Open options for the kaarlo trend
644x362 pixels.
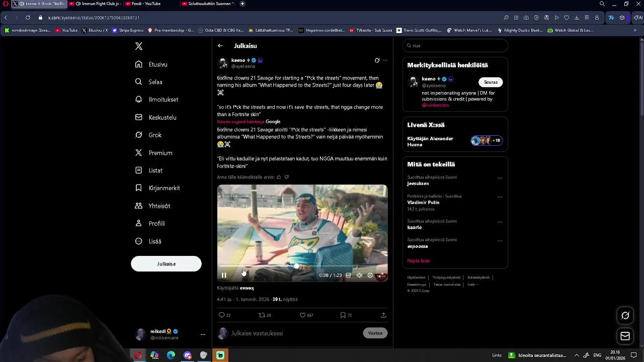[500, 222]
